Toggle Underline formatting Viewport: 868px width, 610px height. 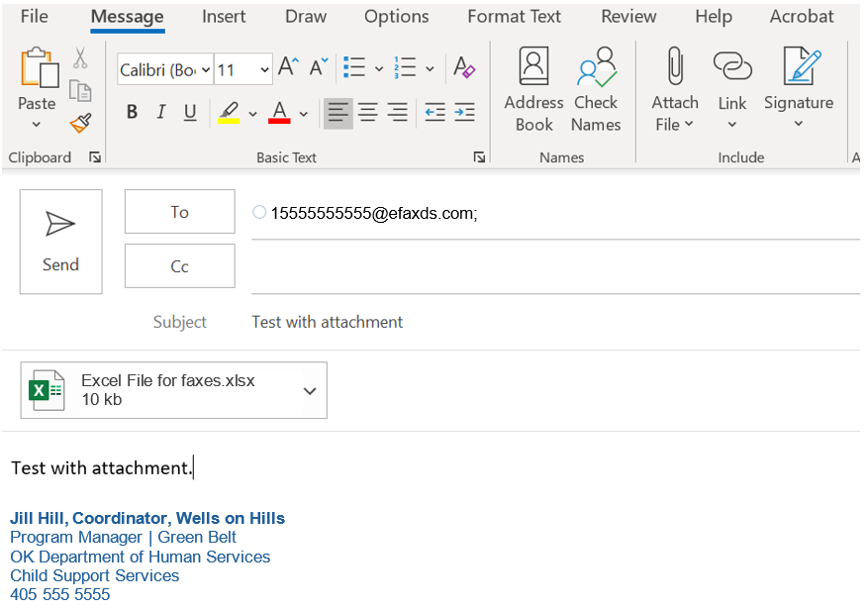click(190, 113)
